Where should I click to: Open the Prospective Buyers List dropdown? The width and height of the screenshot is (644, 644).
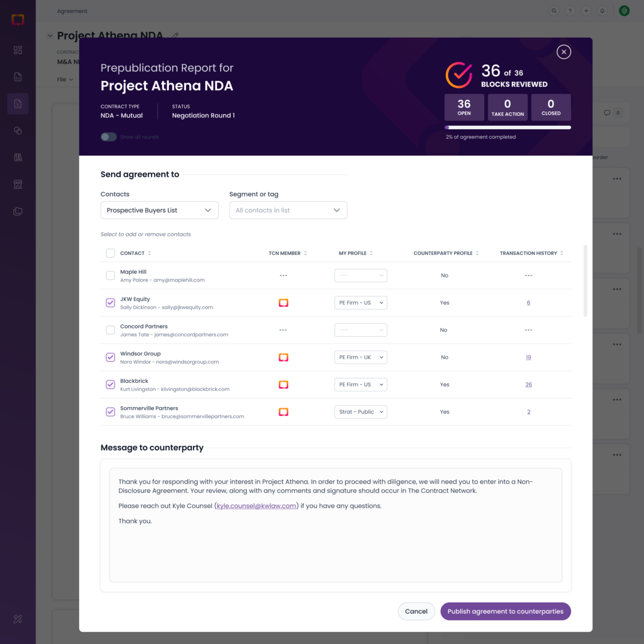[x=159, y=210]
